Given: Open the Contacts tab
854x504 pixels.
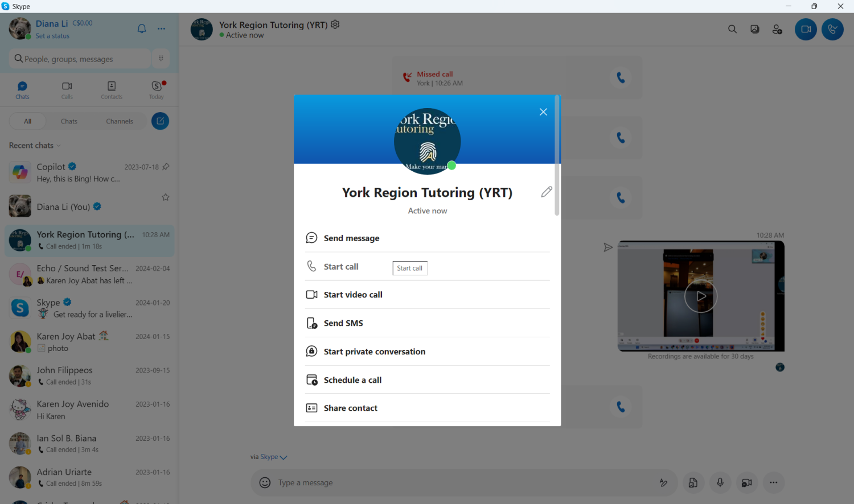Looking at the screenshot, I should [112, 90].
